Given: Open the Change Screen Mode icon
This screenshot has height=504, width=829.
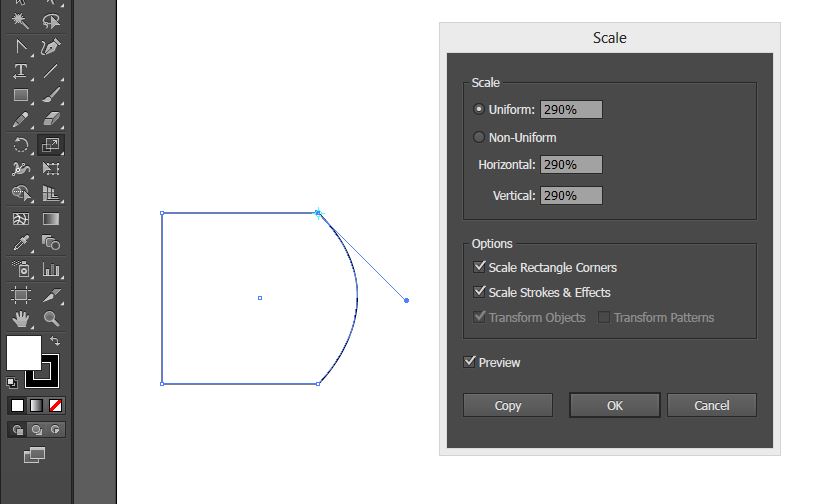Looking at the screenshot, I should [x=34, y=455].
